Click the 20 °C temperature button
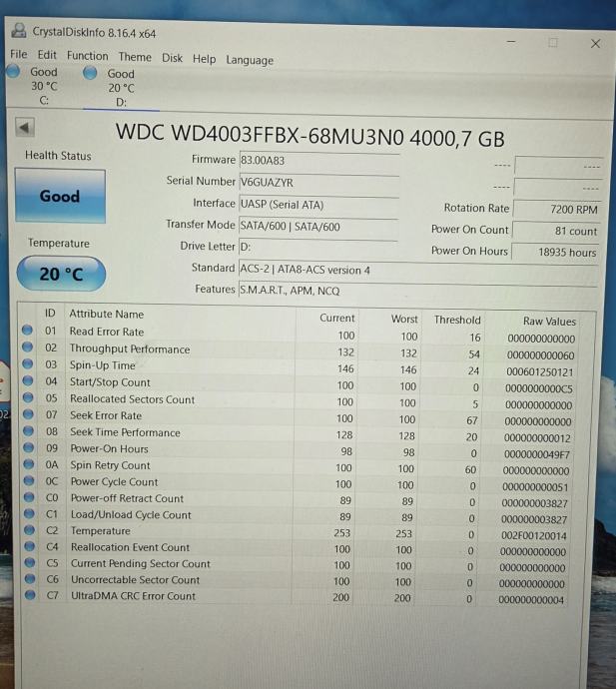This screenshot has width=616, height=689. tap(61, 274)
